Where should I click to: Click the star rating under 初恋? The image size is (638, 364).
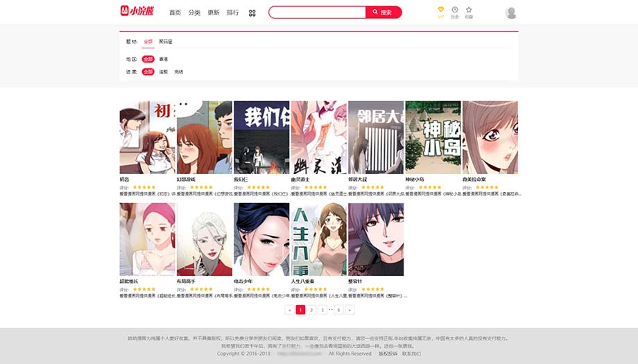pyautogui.click(x=144, y=187)
